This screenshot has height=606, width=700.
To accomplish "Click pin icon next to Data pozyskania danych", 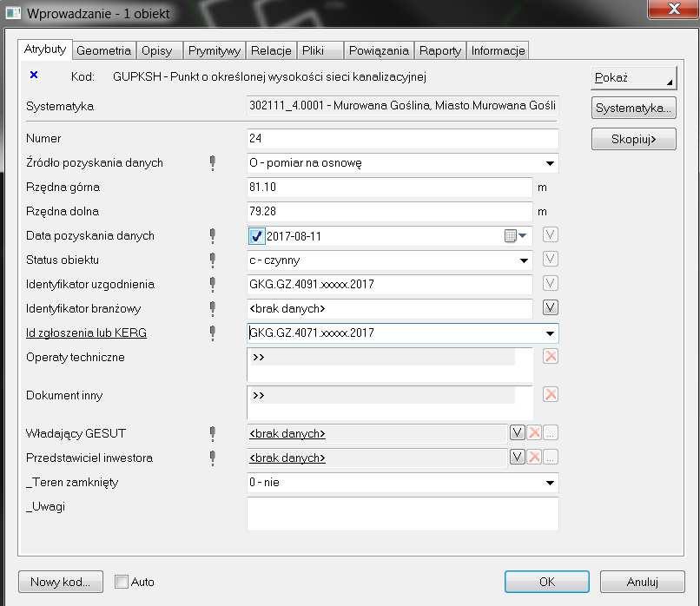I will point(213,235).
